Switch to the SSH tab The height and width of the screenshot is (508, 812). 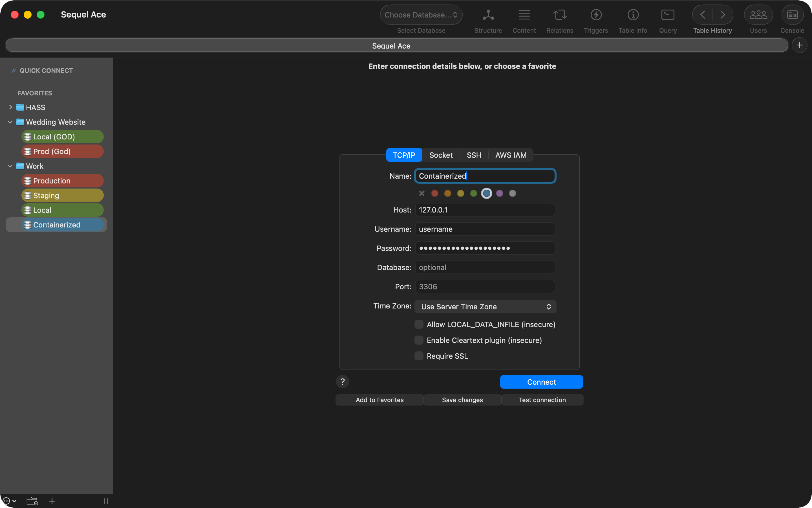coord(474,155)
